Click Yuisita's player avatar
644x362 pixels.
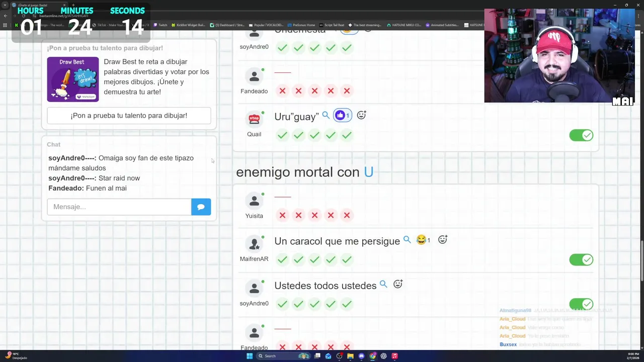(x=254, y=201)
